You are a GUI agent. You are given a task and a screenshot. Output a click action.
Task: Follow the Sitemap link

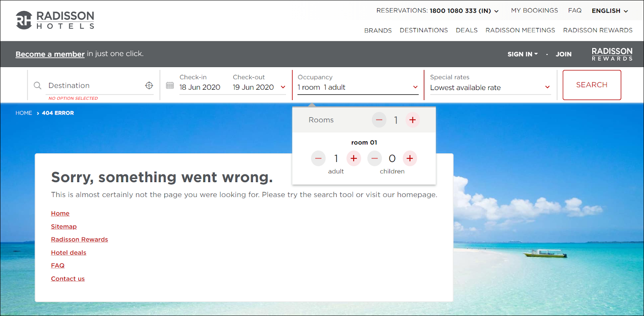64,227
